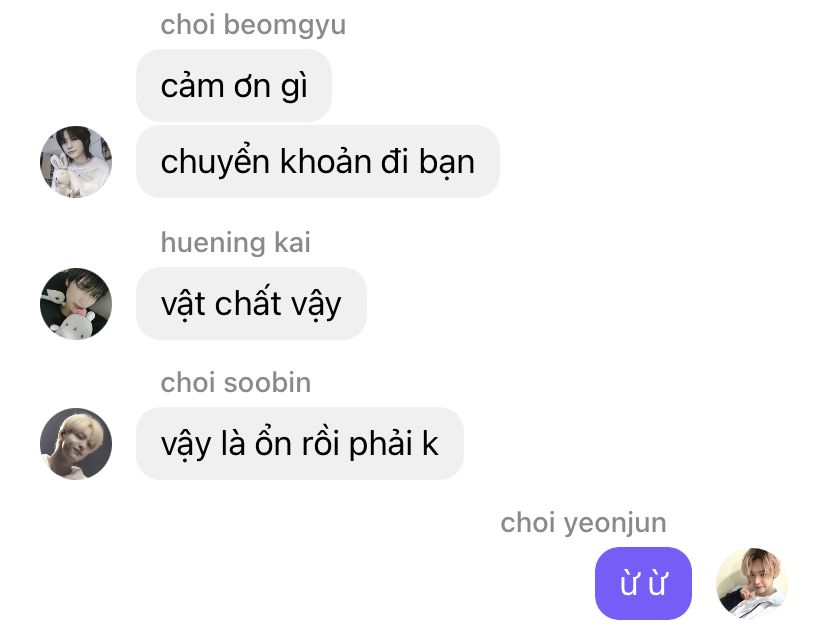828x638 pixels.
Task: Open choi beomgyu's profile avatar
Action: (x=76, y=162)
